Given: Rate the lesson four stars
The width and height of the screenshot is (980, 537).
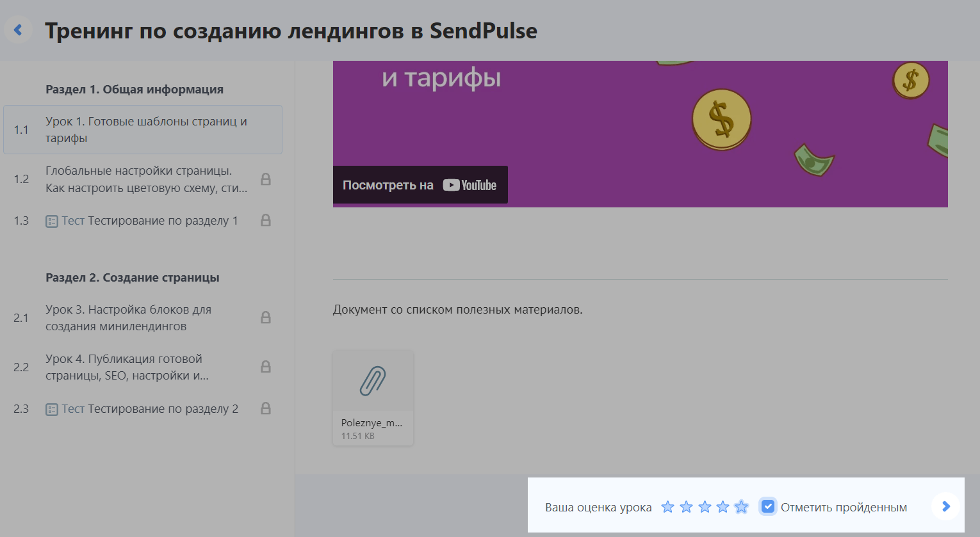Looking at the screenshot, I should tap(723, 507).
